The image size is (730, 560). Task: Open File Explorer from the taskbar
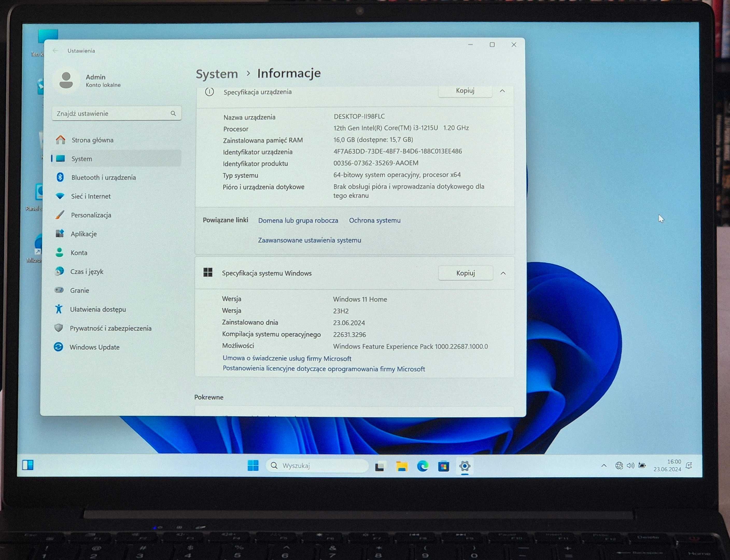click(x=402, y=466)
